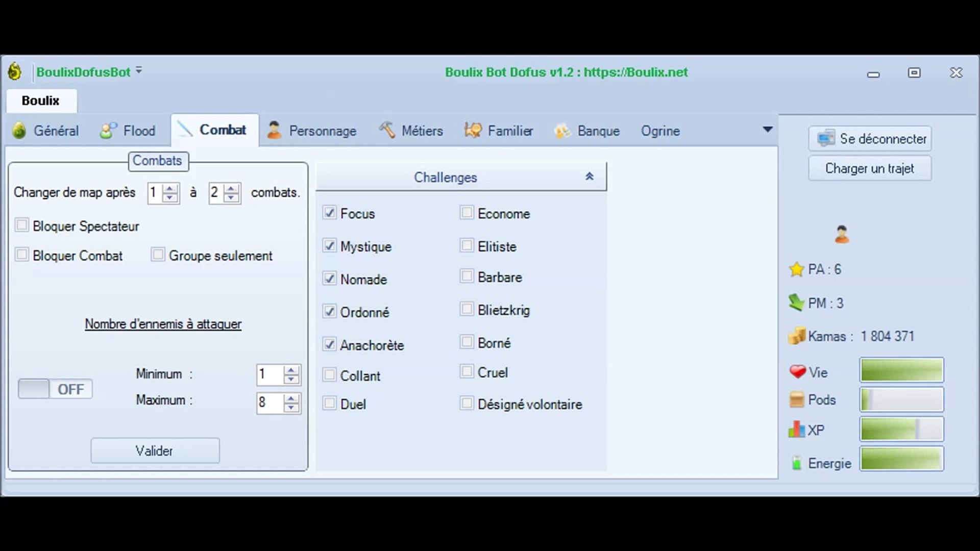
Task: Open the tab overflow dropdown arrow
Action: (767, 130)
